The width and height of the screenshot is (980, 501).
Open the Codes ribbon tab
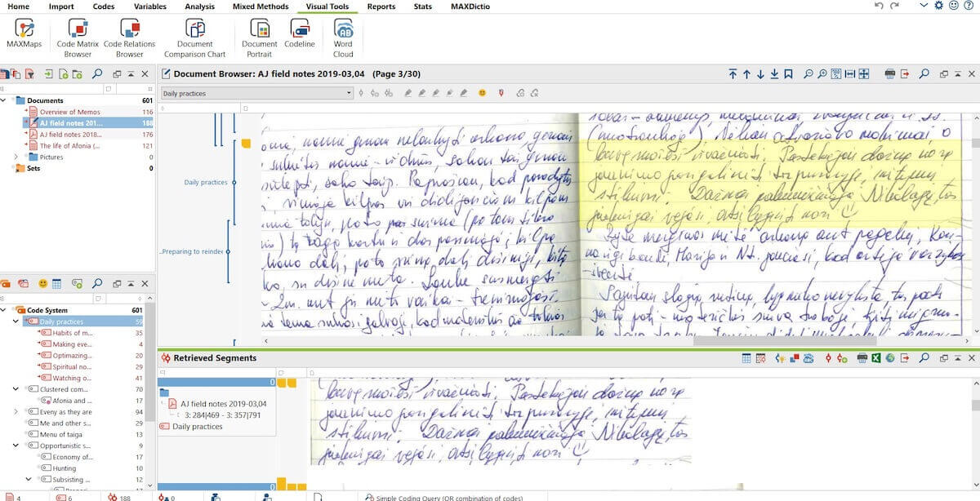104,7
